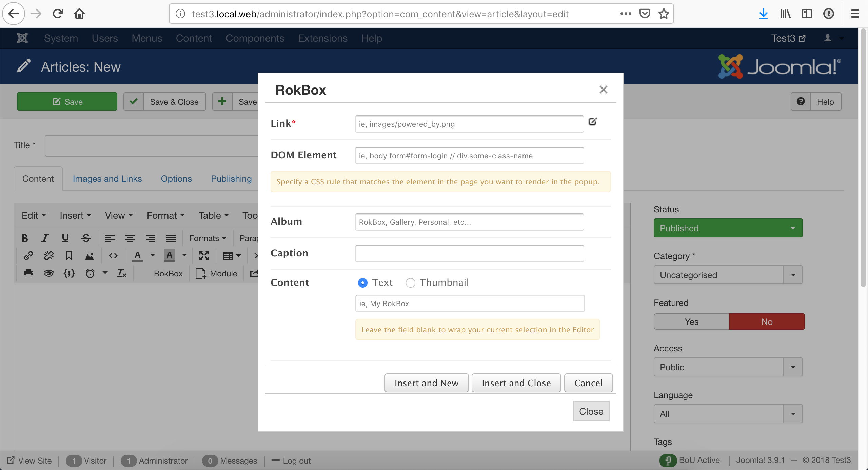
Task: Open the Category Uncategorised dropdown
Action: [728, 275]
